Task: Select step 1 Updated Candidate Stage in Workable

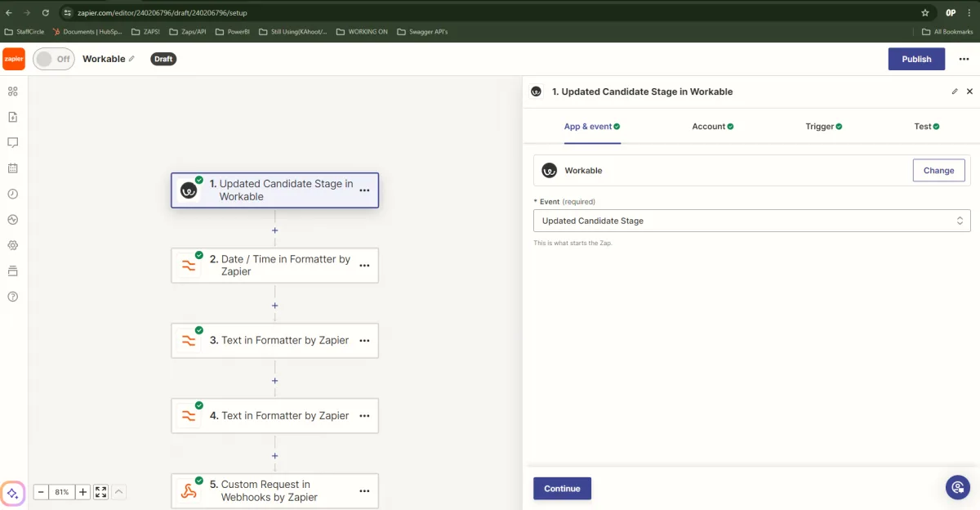Action: [274, 190]
